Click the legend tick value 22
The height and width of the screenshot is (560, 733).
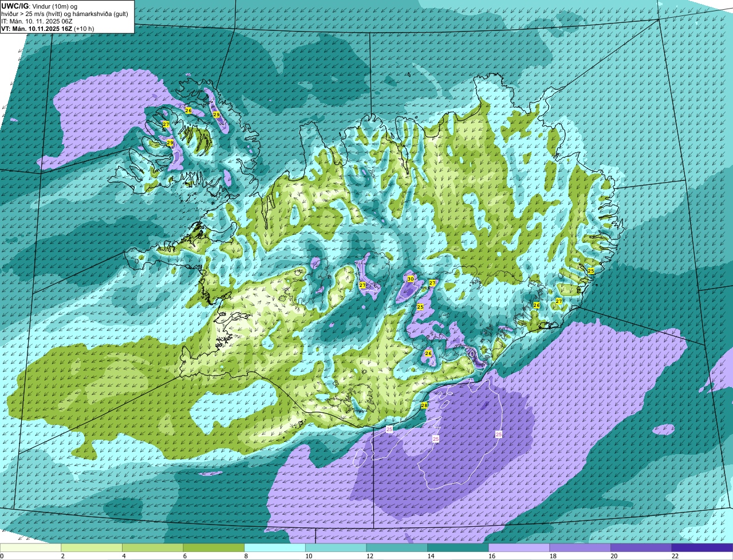pos(675,556)
